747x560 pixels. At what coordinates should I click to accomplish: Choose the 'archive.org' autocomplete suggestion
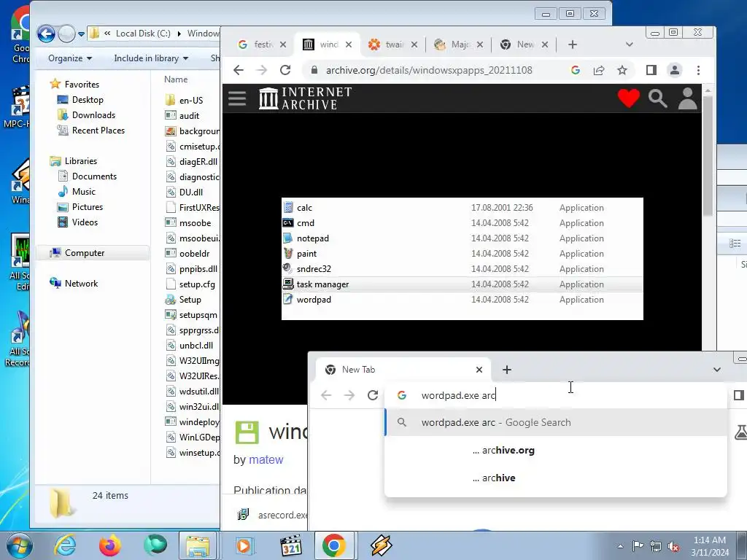click(x=555, y=450)
